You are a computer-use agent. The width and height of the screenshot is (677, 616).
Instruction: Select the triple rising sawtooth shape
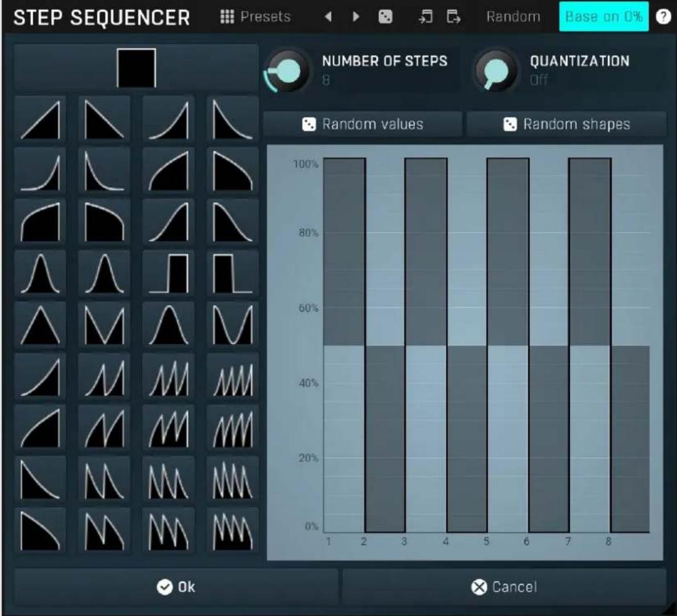(x=169, y=377)
